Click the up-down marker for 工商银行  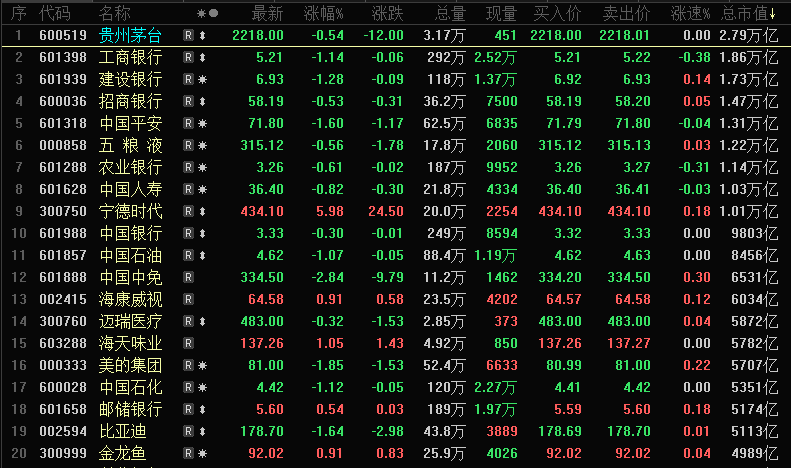[202, 57]
